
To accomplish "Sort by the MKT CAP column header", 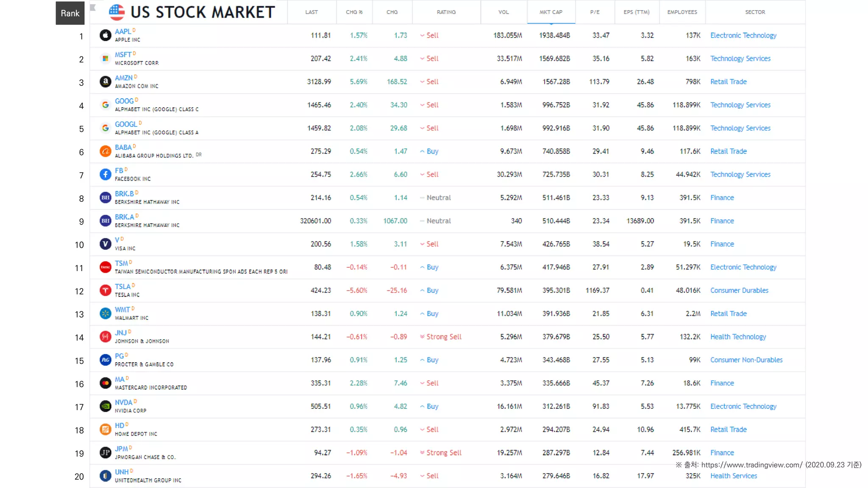I will [x=551, y=12].
